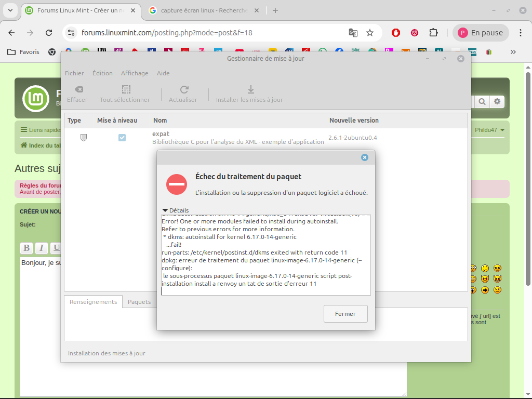Viewport: 532px width, 399px height.
Task: Insert the neutral face smiley in bottom row
Action: (x=497, y=290)
